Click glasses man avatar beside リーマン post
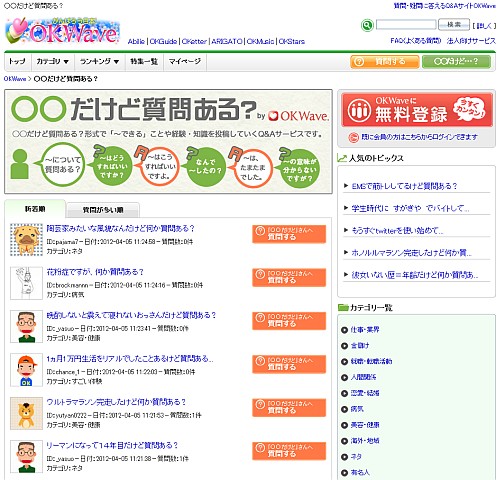Viewport: 503px width, 480px height. point(26,457)
